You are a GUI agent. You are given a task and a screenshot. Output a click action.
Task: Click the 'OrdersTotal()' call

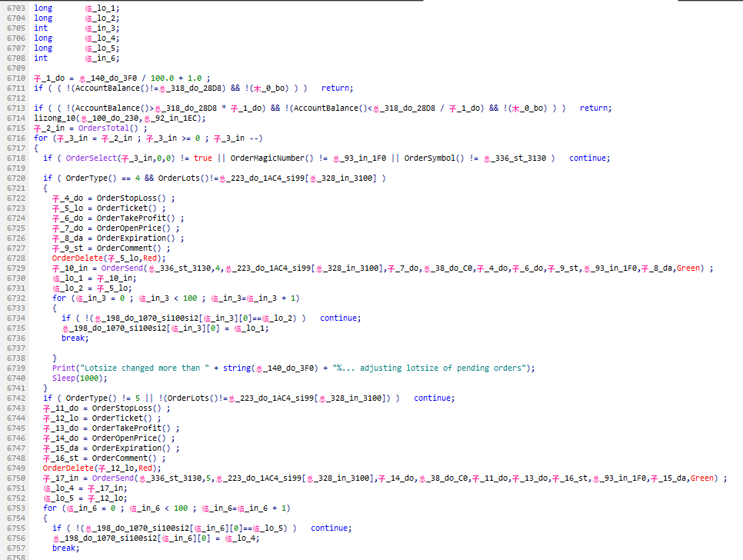[x=108, y=128]
